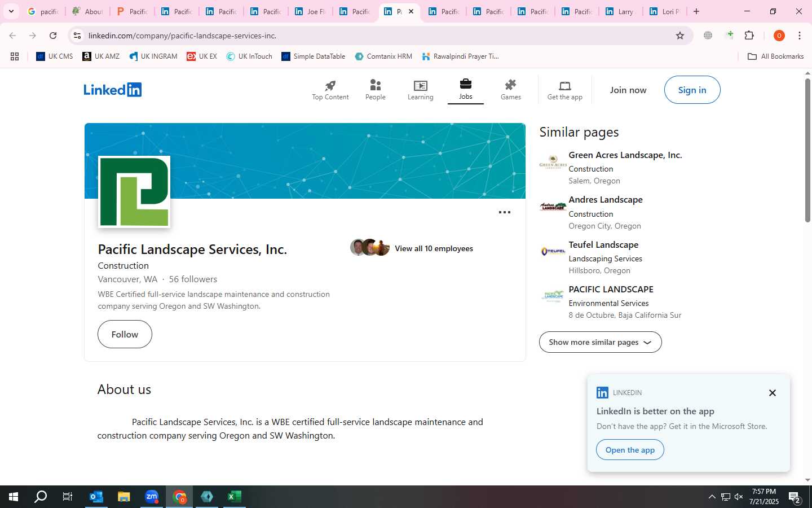Open the UK AMZ bookmark
This screenshot has height=508, width=812.
101,56
